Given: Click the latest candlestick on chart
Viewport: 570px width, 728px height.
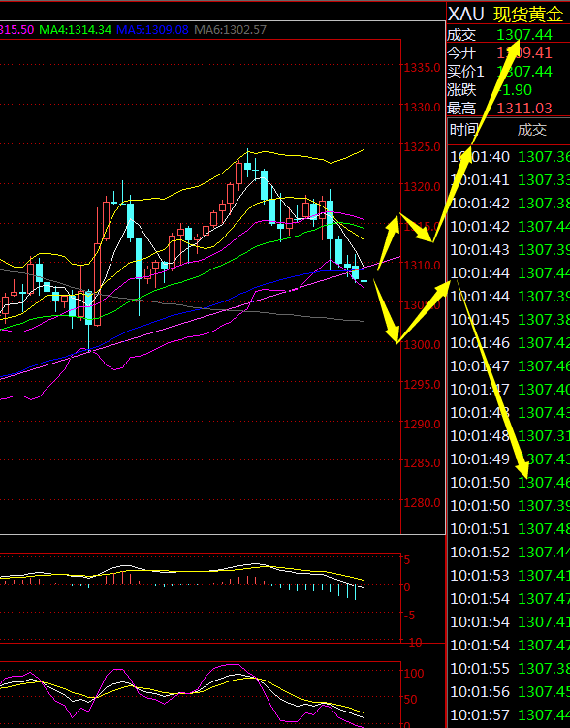Looking at the screenshot, I should (364, 281).
